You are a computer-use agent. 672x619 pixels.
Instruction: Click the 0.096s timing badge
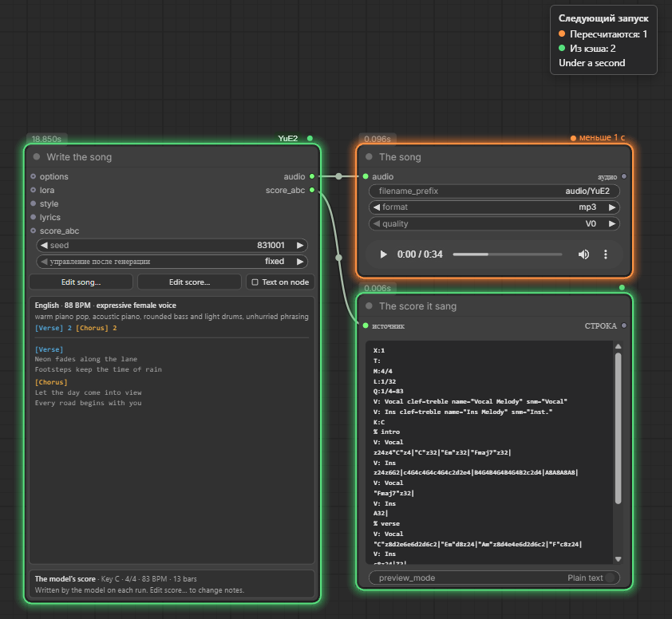click(378, 139)
